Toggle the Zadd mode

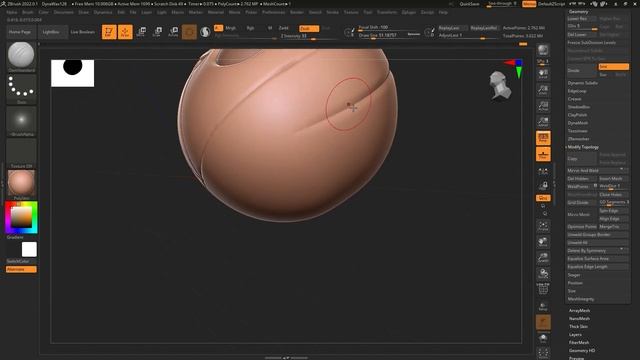[x=283, y=28]
